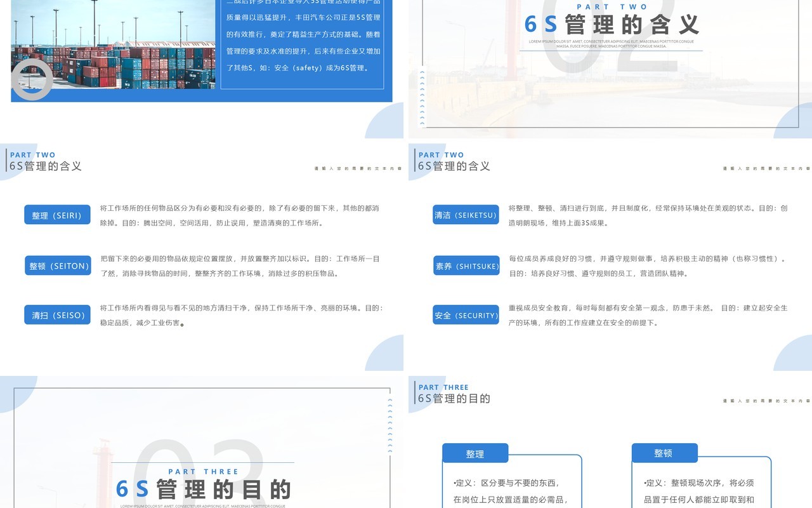Click the 整理（SEIRI）blue label
The width and height of the screenshot is (812, 508).
pyautogui.click(x=57, y=215)
